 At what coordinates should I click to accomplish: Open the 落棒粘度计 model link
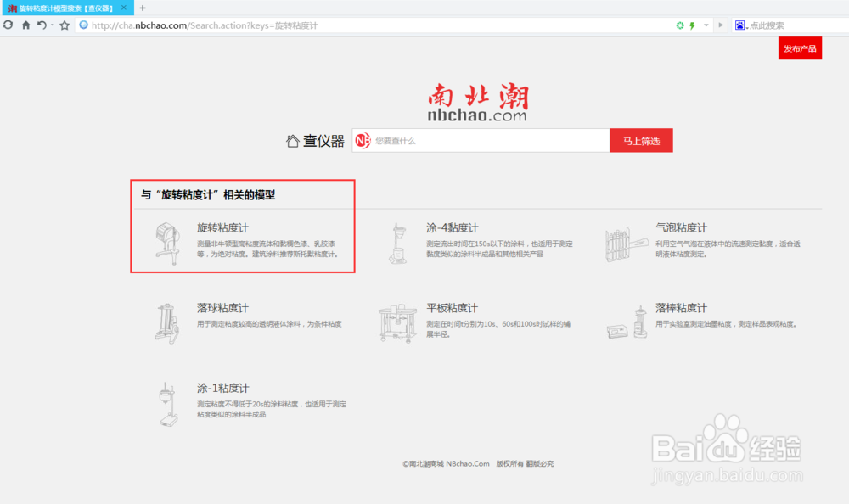pos(681,308)
